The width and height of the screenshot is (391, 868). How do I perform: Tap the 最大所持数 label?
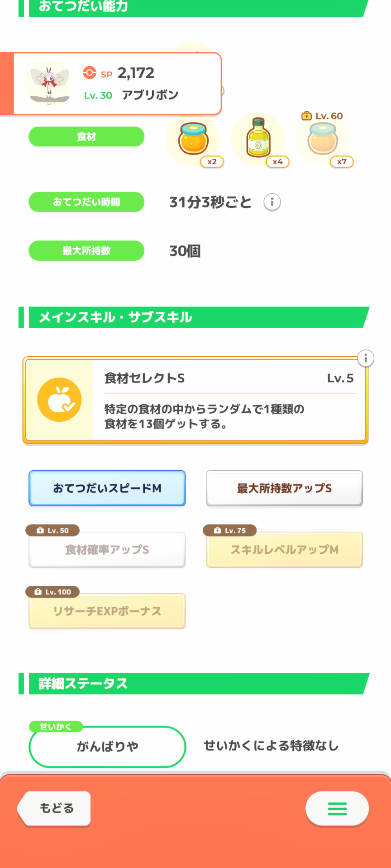point(86,251)
